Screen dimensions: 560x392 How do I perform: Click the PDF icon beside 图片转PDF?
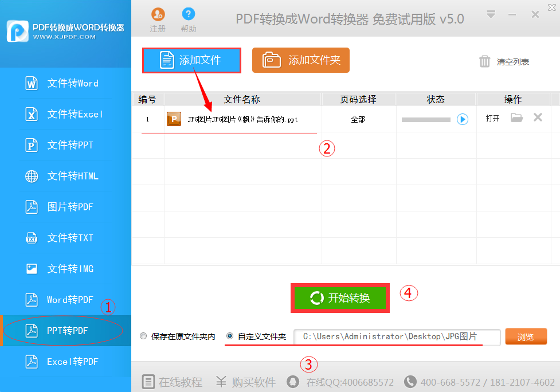tap(32, 207)
